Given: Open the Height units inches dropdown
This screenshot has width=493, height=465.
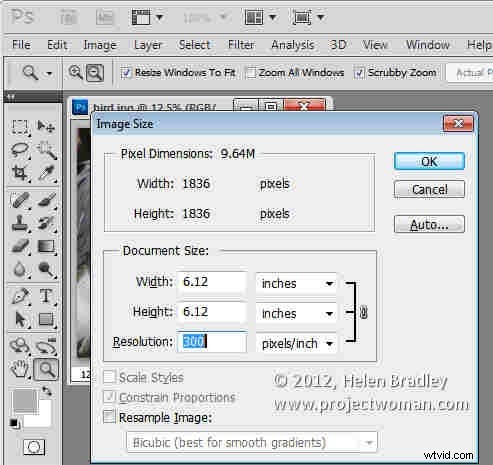Looking at the screenshot, I should tap(296, 313).
